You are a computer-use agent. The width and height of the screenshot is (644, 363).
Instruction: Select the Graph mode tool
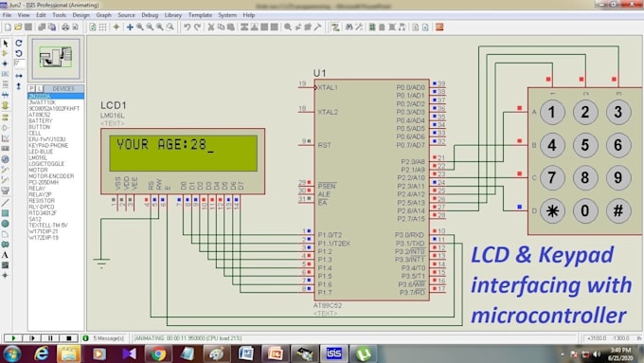pyautogui.click(x=6, y=138)
